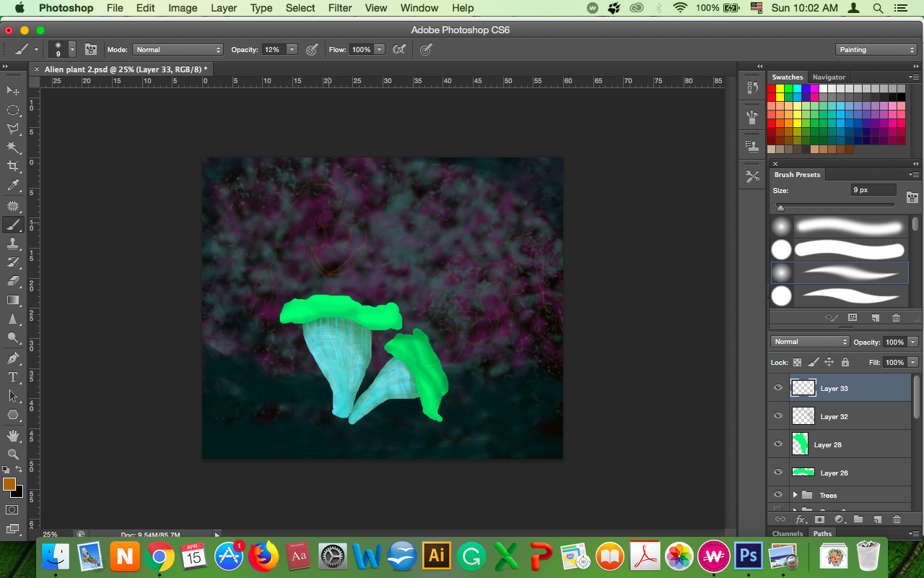The height and width of the screenshot is (578, 924).
Task: Switch to the Navigator tab
Action: [x=829, y=77]
